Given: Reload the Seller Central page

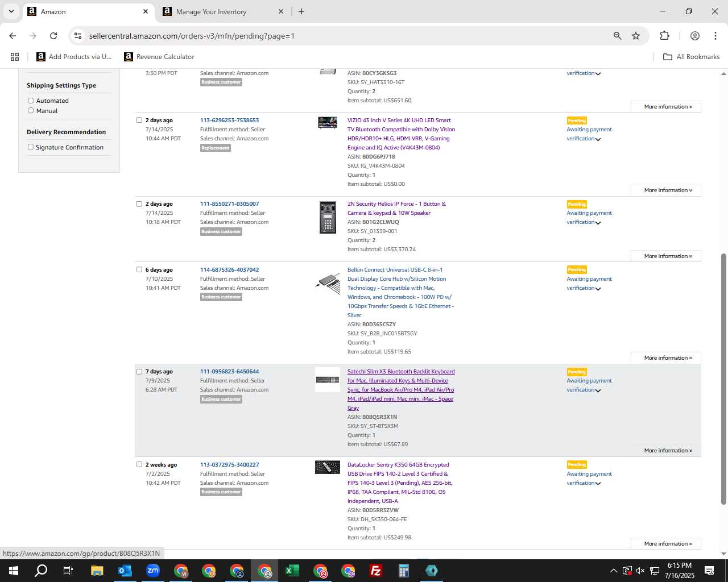Looking at the screenshot, I should click(53, 36).
